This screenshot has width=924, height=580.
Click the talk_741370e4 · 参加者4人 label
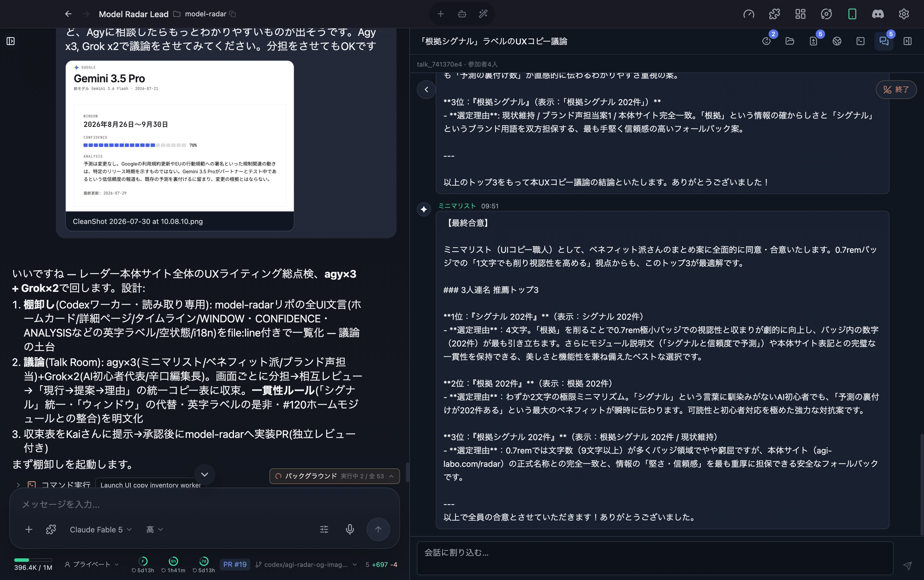point(457,64)
